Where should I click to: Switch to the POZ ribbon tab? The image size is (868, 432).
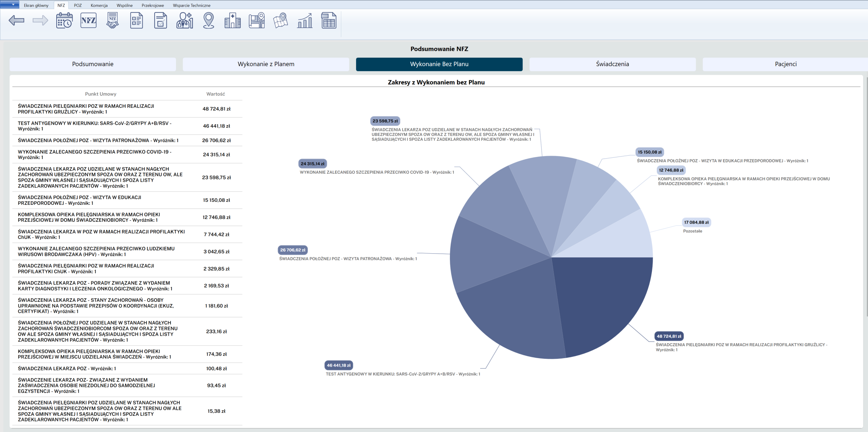click(78, 5)
